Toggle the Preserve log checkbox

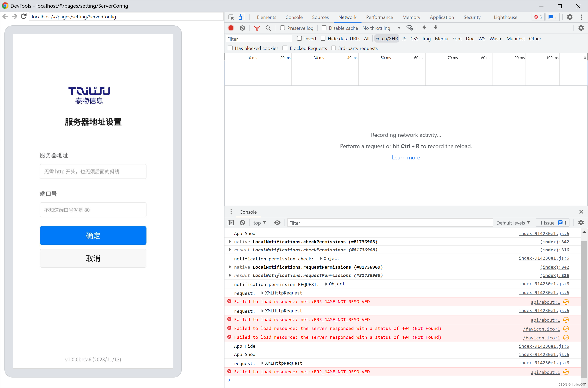[282, 28]
